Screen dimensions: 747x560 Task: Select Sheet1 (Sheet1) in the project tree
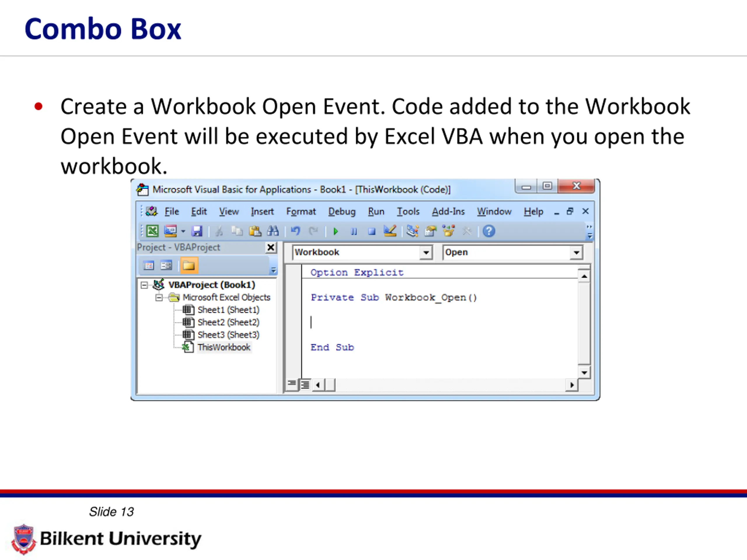tap(228, 310)
